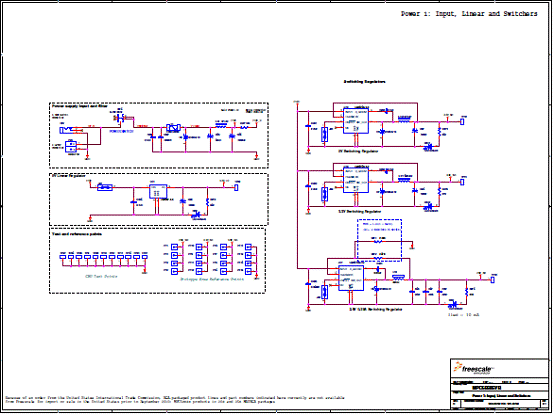Click the "Switching Regulators" heading text
Viewport: 554px width, 415px height.
click(364, 82)
